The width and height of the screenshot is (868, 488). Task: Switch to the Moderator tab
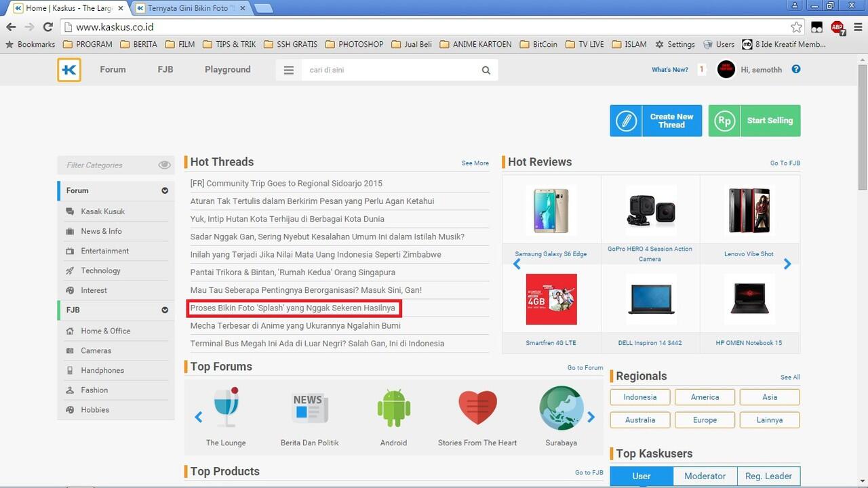[x=705, y=476]
